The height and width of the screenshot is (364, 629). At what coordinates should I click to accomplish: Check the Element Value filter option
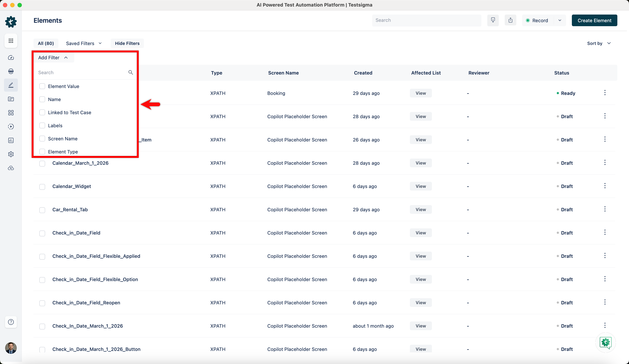[42, 86]
